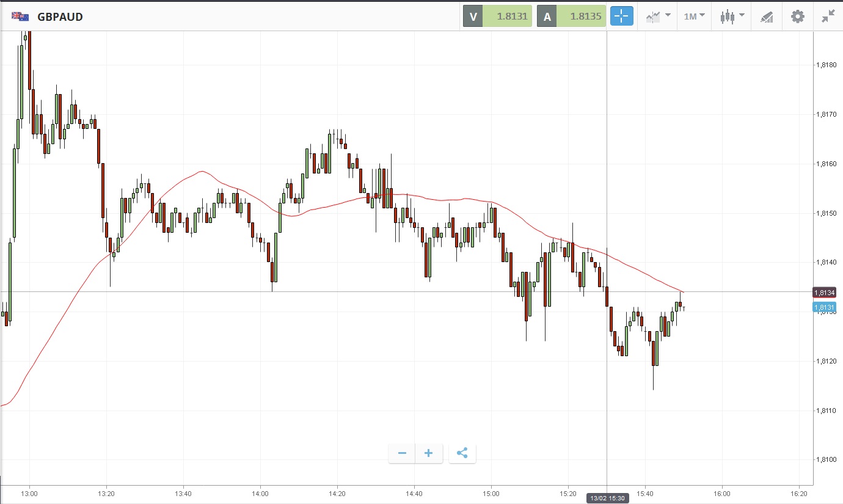Expand the candlestick chart type dropdown
843x504 pixels.
point(732,16)
